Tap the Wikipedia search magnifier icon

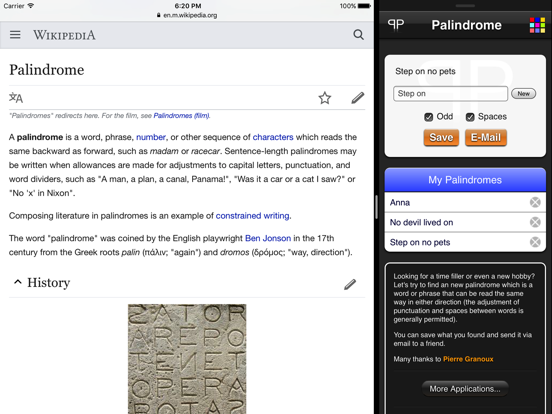358,34
